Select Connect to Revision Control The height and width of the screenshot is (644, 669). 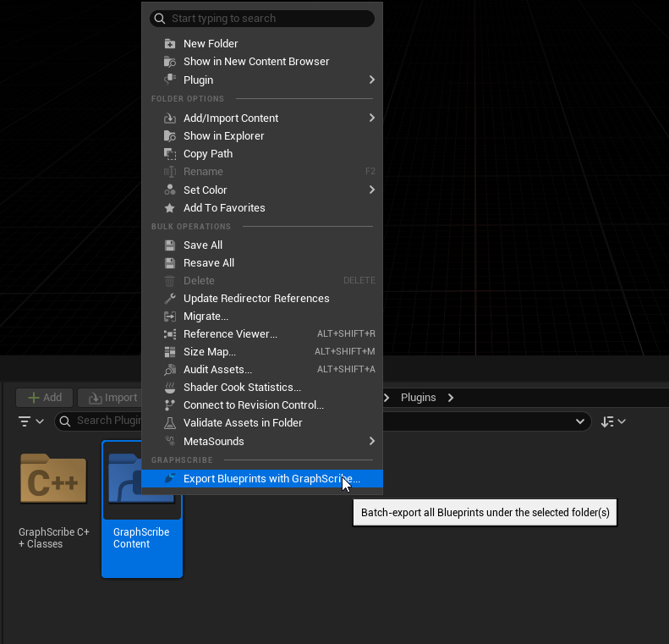[262, 405]
